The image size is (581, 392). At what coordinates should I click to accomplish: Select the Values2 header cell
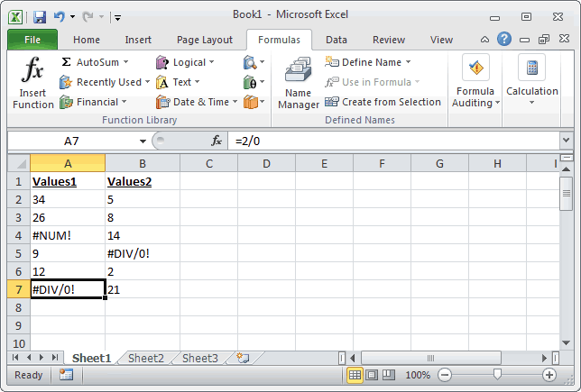143,181
